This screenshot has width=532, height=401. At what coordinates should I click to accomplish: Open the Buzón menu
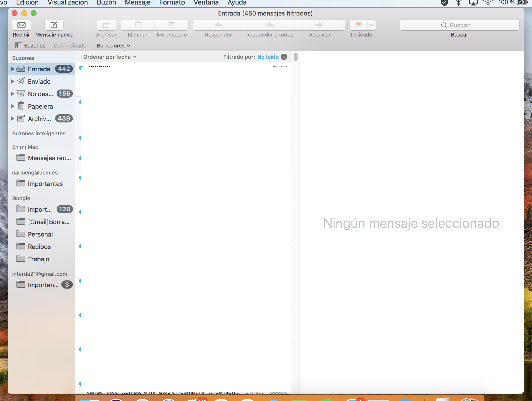click(106, 3)
